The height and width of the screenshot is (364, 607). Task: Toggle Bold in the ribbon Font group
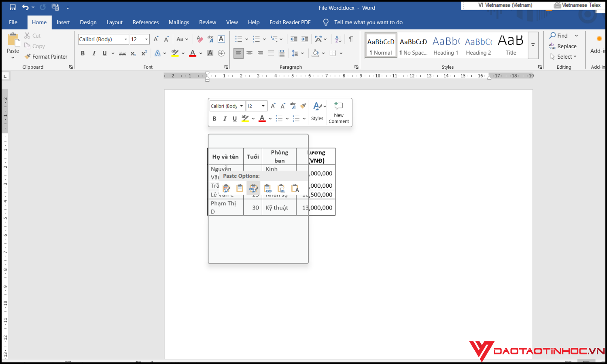pos(83,53)
